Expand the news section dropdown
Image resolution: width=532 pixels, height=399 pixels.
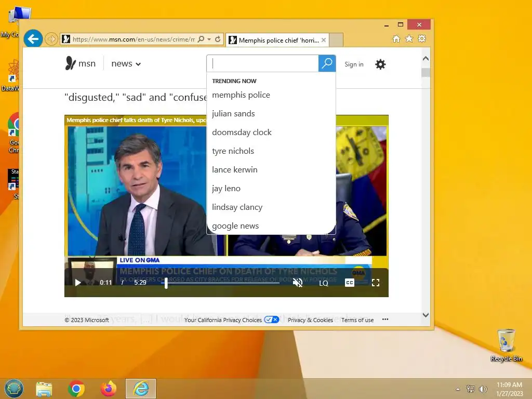tap(126, 63)
